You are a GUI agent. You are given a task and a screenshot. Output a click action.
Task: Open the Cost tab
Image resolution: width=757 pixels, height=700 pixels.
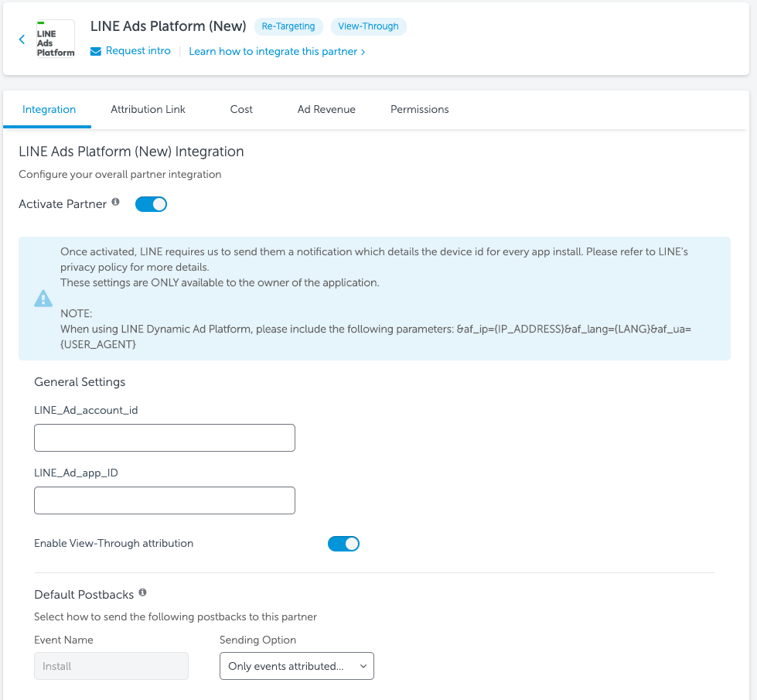coord(241,110)
